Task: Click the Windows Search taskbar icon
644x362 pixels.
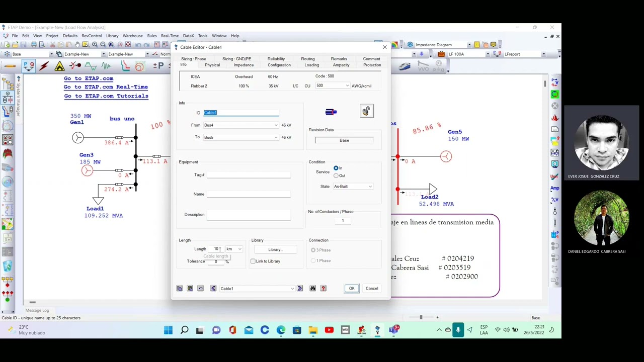Action: [184, 330]
